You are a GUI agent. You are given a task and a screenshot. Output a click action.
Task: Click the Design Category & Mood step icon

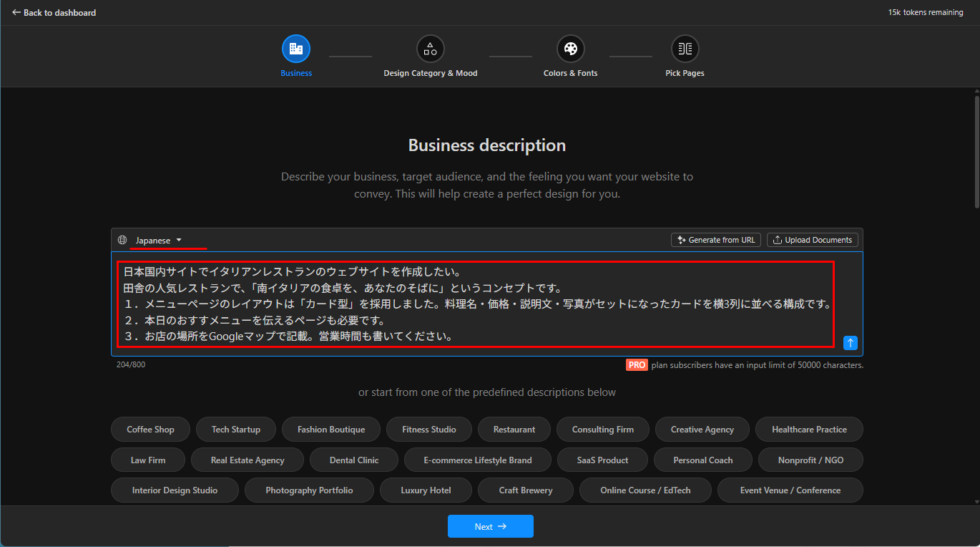point(430,48)
